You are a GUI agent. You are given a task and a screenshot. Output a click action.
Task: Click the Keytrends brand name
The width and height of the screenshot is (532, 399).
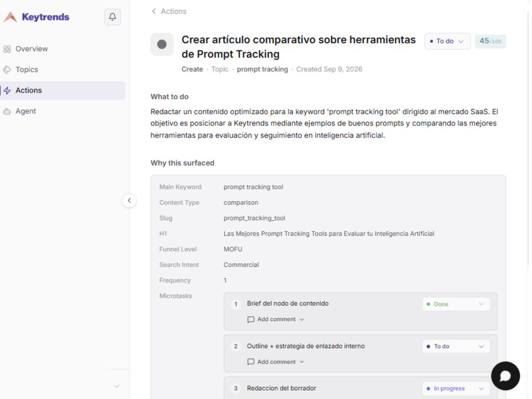tap(46, 17)
